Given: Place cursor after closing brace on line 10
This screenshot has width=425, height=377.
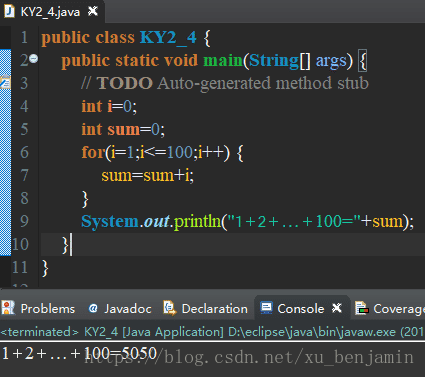Looking at the screenshot, I should click(x=71, y=245).
